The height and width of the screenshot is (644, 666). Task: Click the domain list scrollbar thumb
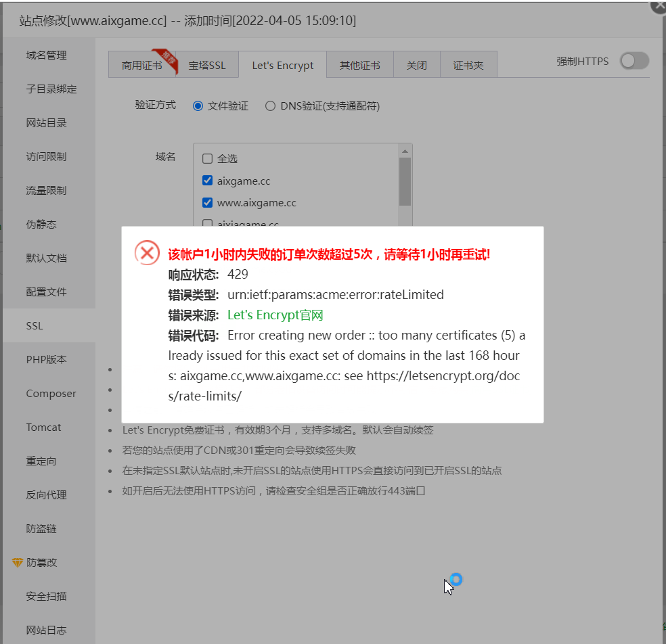(405, 182)
